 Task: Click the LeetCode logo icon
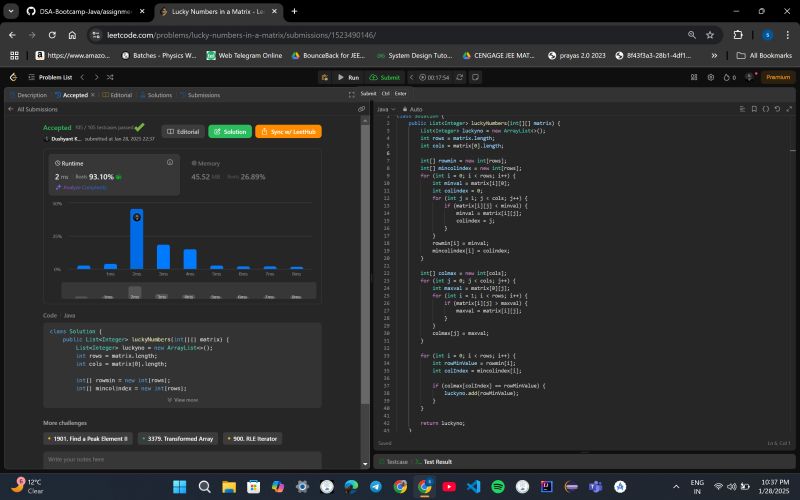[13, 77]
